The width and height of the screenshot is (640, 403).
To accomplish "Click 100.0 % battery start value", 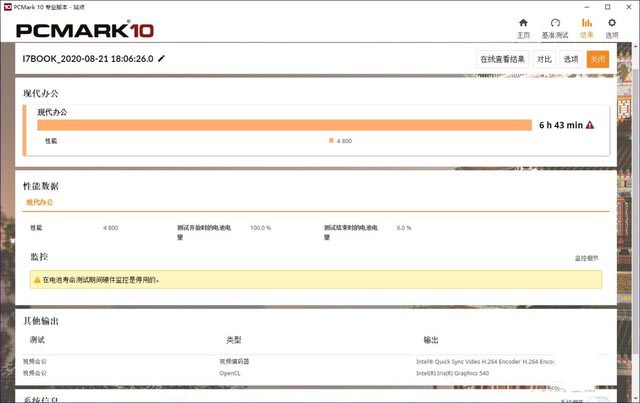I will tap(260, 228).
